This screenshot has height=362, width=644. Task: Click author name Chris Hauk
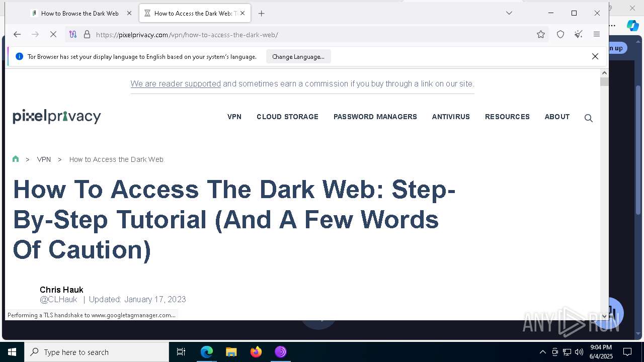[61, 290]
